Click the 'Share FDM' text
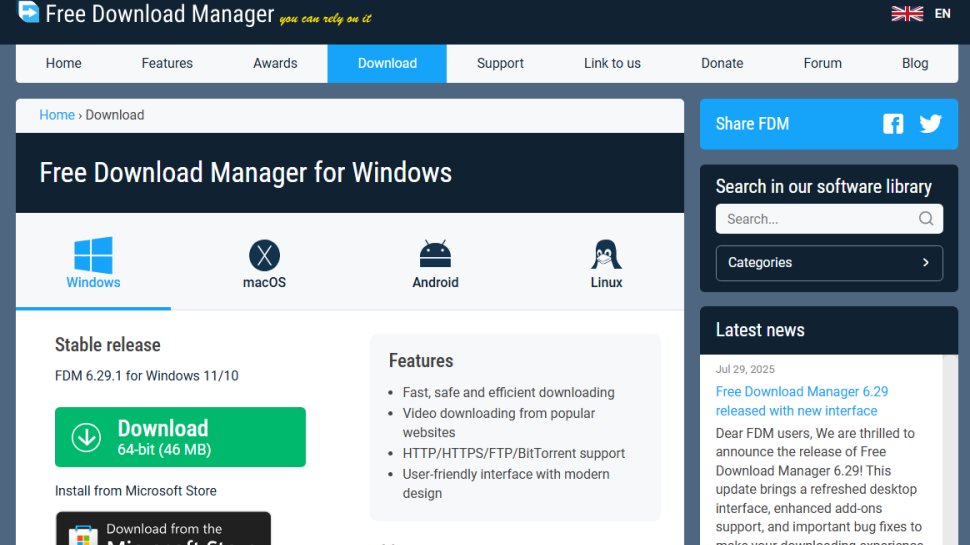This screenshot has height=545, width=970. (752, 124)
